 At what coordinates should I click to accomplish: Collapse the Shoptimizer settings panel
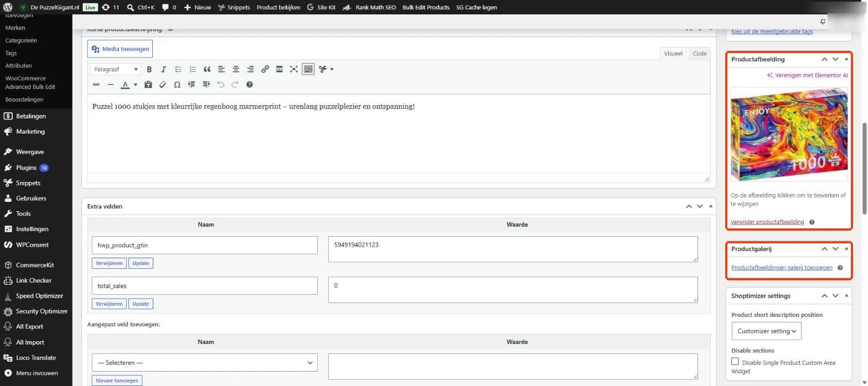(x=846, y=296)
